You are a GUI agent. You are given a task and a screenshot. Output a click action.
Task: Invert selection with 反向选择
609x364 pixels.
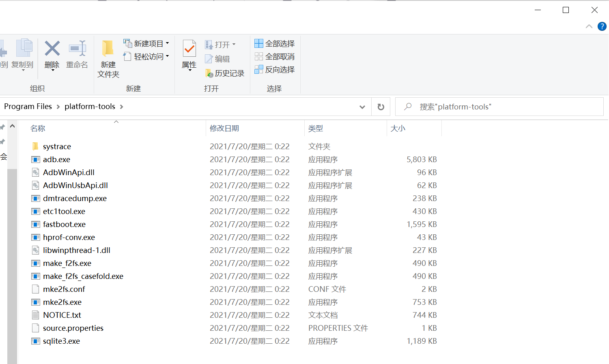[275, 69]
